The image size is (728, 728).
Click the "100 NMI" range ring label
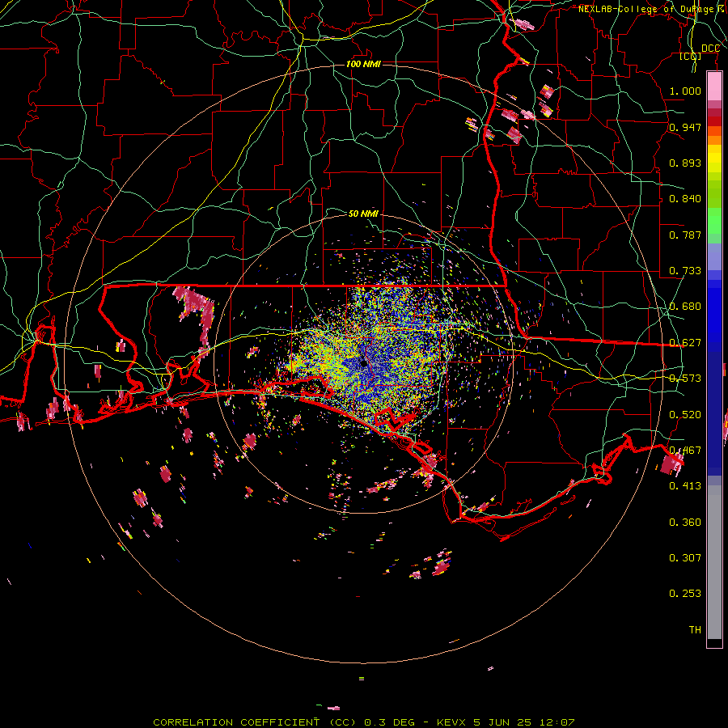363,64
